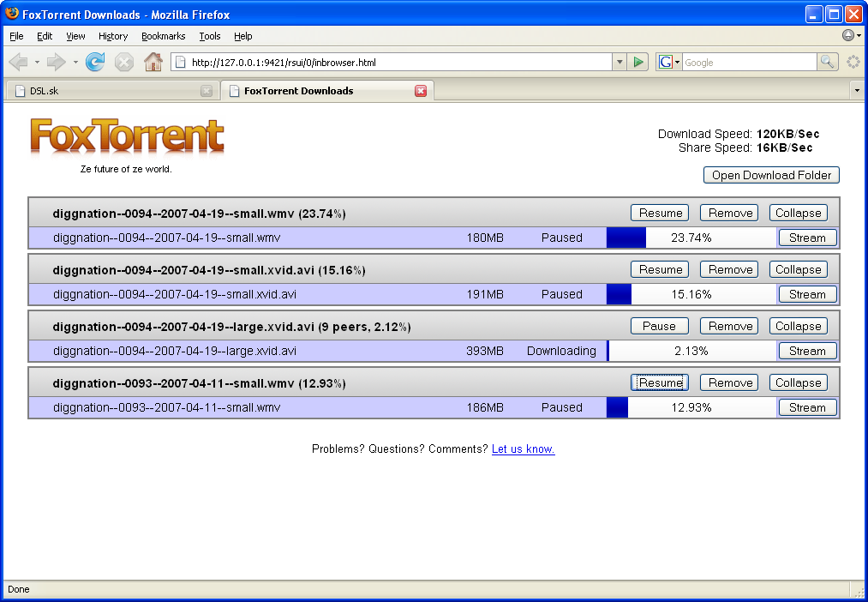The width and height of the screenshot is (868, 602).
Task: Click the Firefox icon in the title bar
Action: coord(12,13)
